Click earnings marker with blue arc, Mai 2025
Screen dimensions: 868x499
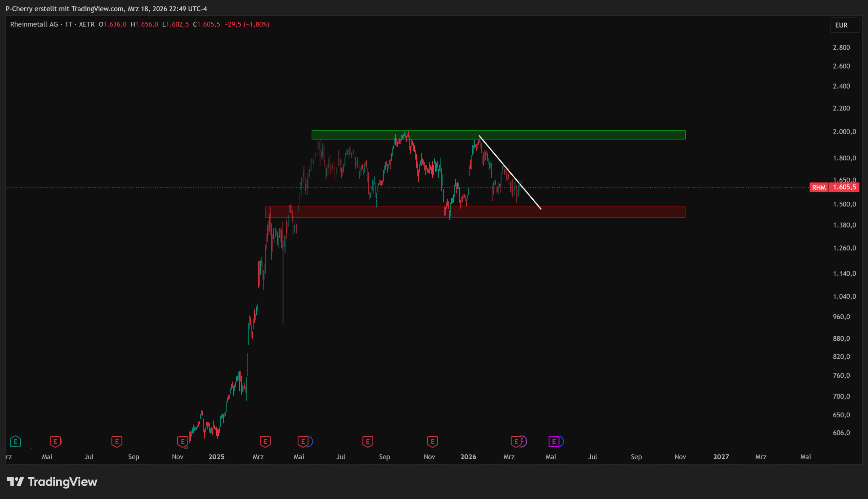(303, 441)
